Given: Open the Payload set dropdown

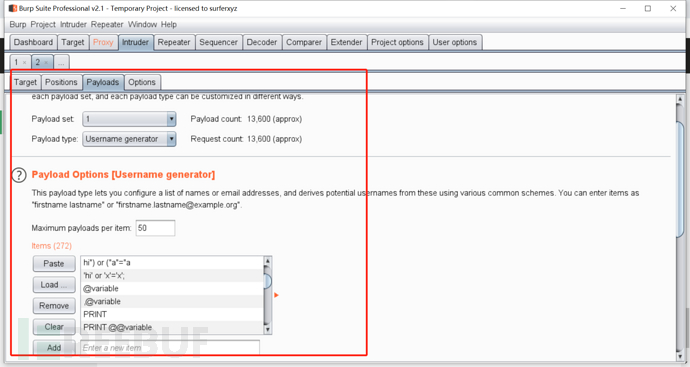Looking at the screenshot, I should pyautogui.click(x=129, y=119).
